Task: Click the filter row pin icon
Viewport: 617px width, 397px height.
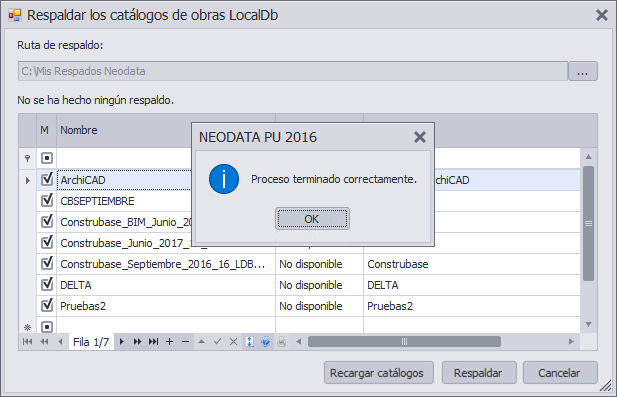Action: coord(27,158)
